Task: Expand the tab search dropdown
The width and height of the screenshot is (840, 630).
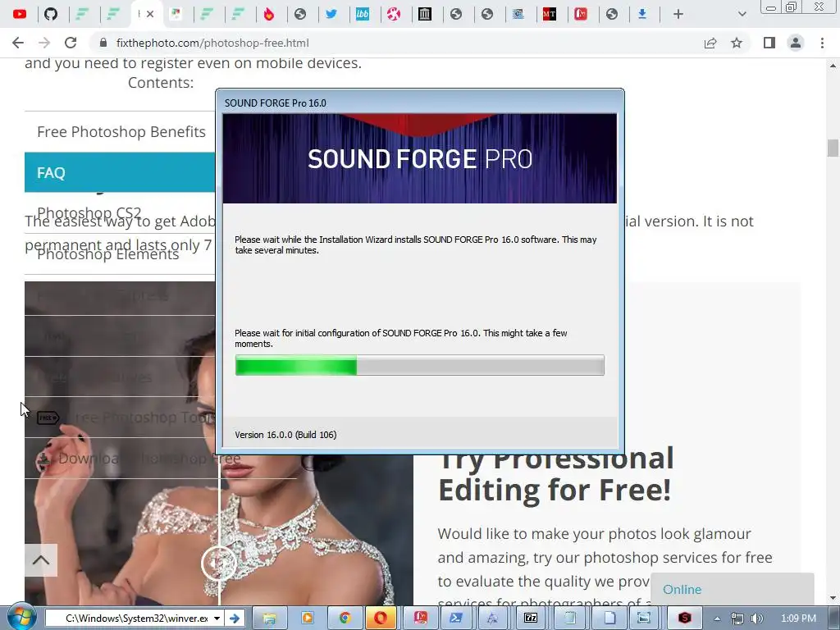Action: tap(742, 14)
